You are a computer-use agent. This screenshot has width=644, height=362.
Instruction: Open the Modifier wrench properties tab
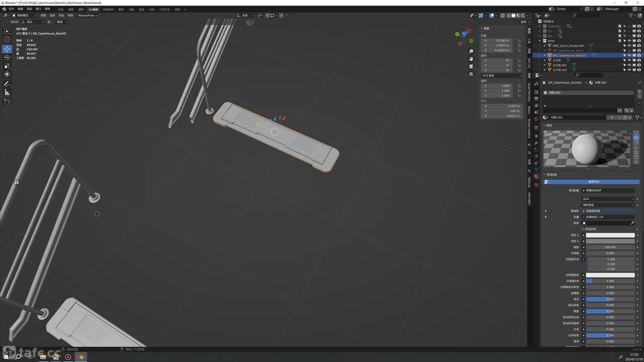[x=536, y=143]
